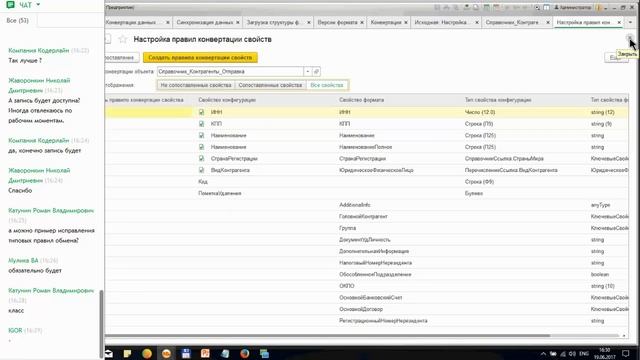Show Сопоставленные свойства filter
The image size is (640, 360).
pyautogui.click(x=270, y=85)
